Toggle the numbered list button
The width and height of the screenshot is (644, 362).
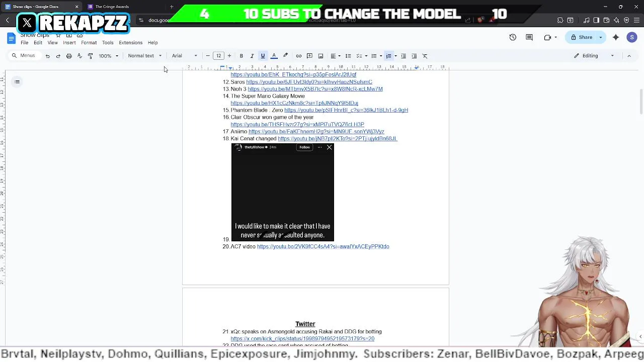click(x=388, y=56)
